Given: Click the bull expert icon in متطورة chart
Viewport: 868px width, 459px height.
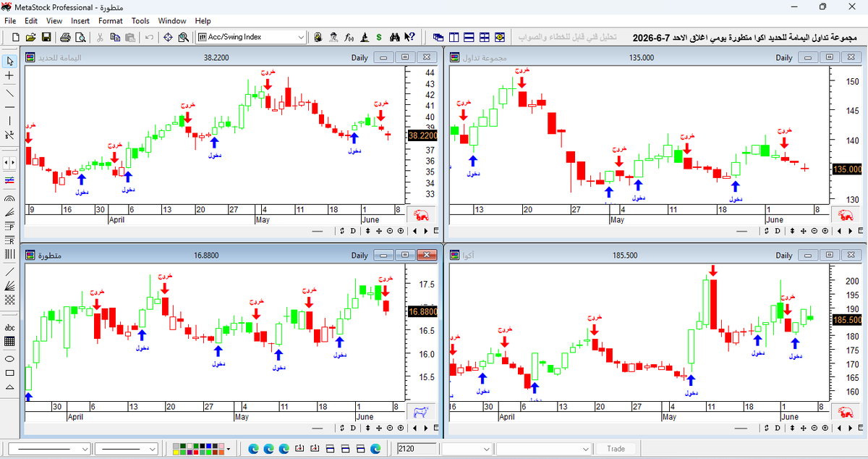Looking at the screenshot, I should tap(420, 412).
